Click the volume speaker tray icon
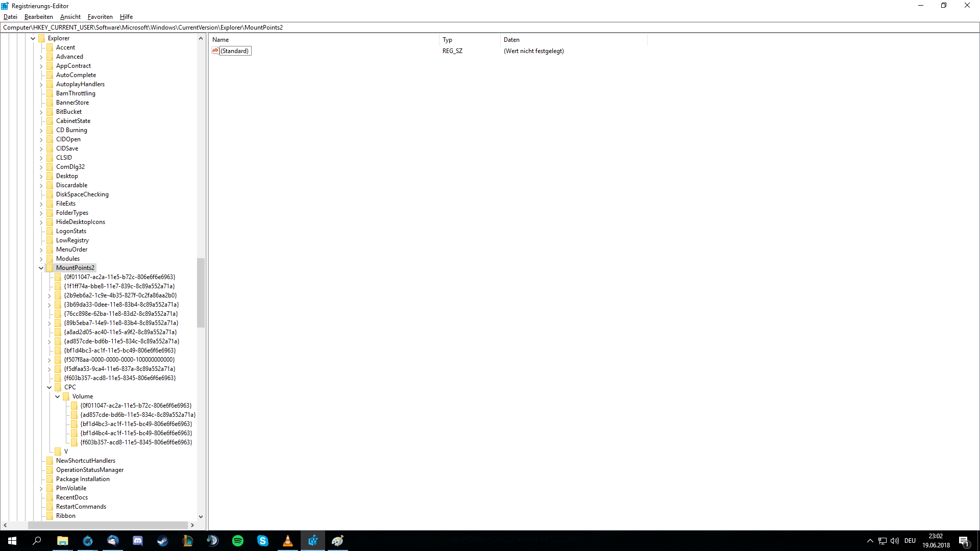 point(895,541)
